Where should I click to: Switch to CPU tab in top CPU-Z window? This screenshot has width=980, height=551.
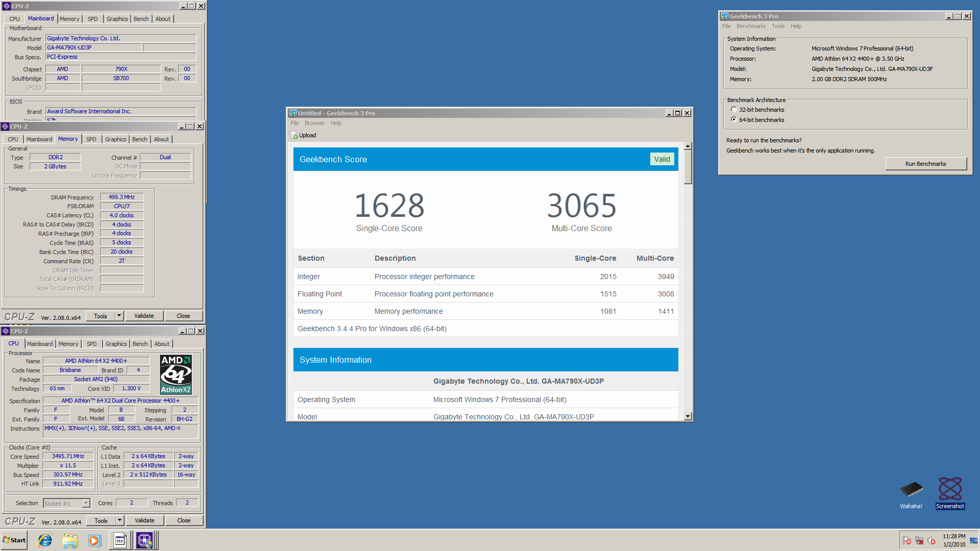point(14,19)
